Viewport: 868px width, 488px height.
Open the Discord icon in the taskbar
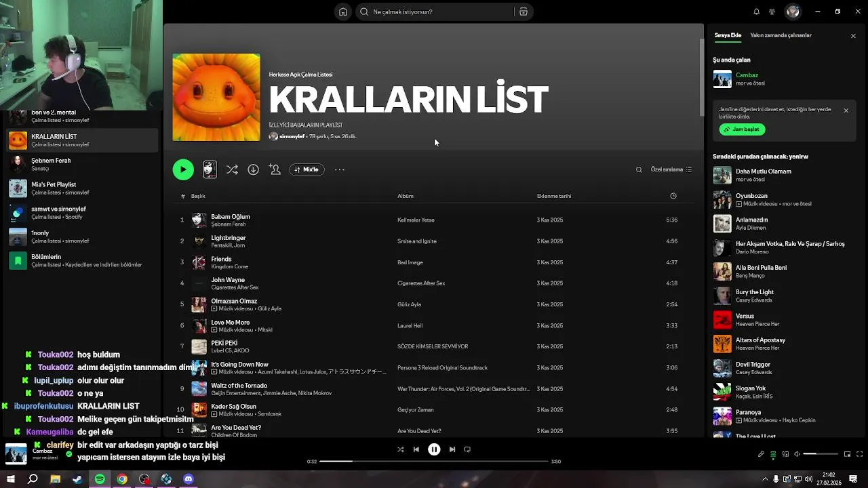(189, 479)
